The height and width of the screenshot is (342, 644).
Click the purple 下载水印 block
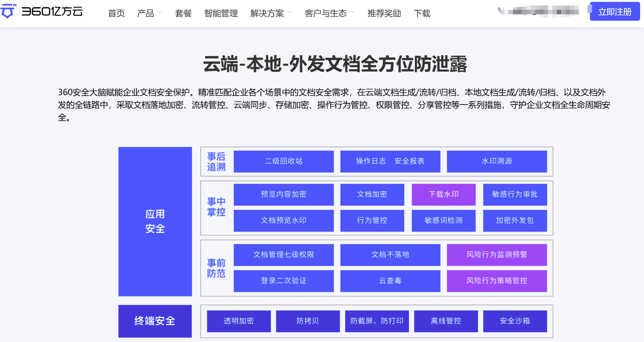click(x=443, y=195)
